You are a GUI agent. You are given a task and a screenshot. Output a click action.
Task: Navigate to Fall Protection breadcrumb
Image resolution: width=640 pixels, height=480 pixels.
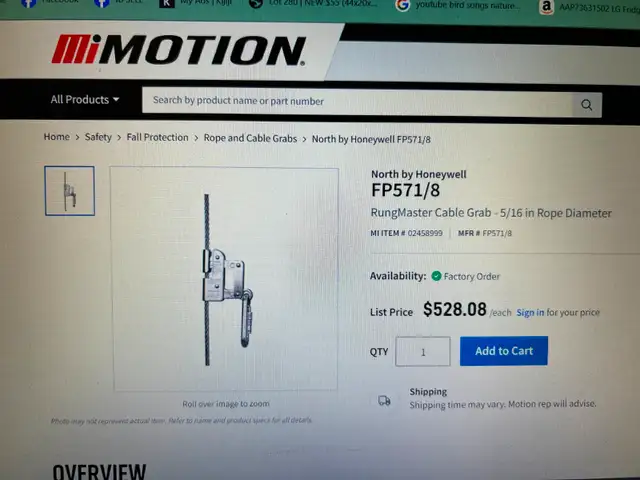pyautogui.click(x=157, y=138)
